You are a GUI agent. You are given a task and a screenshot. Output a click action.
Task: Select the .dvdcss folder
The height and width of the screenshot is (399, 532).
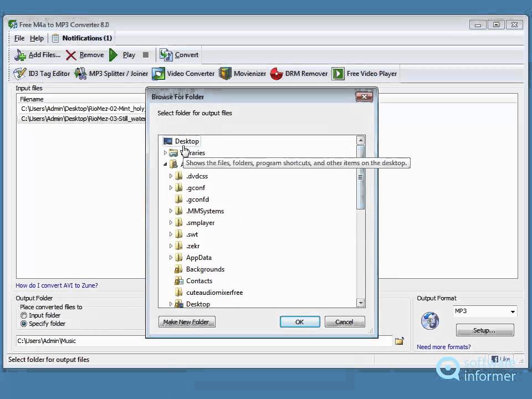coord(191,176)
